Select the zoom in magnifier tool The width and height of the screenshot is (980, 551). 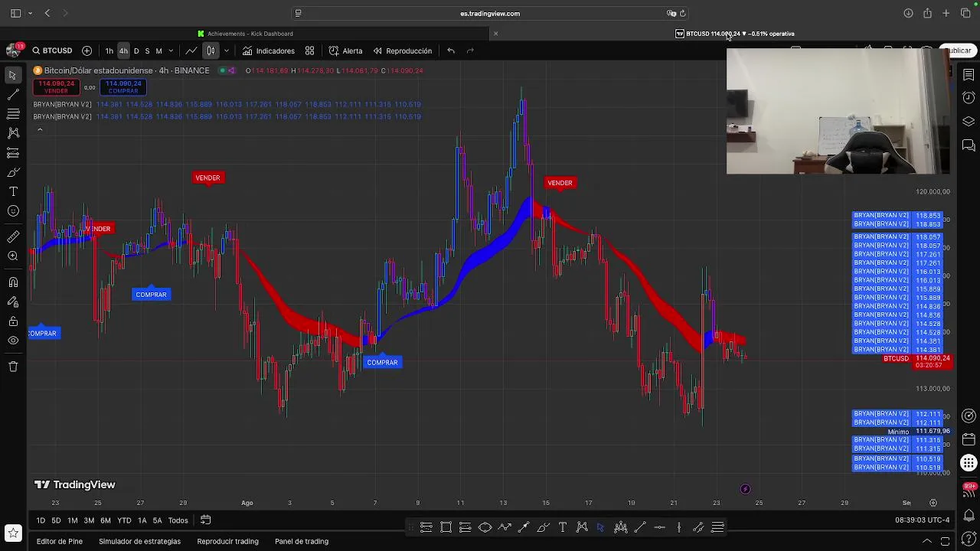click(x=13, y=256)
